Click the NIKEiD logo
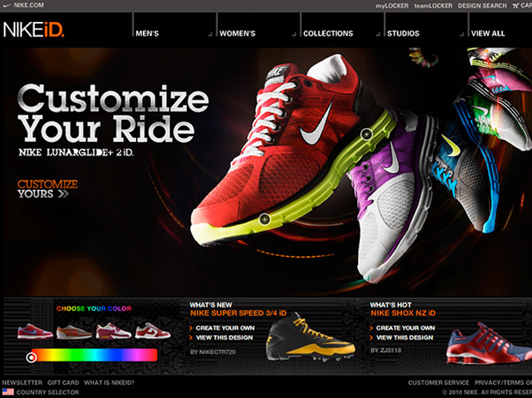Image resolution: width=532 pixels, height=398 pixels. (x=33, y=30)
